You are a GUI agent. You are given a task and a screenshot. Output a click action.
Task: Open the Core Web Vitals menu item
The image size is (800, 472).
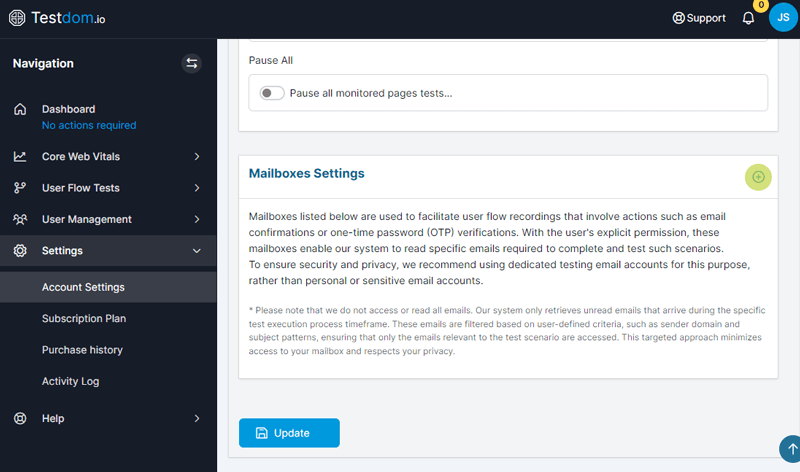point(81,157)
